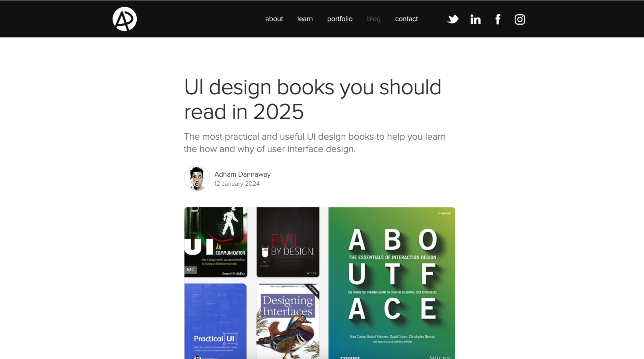Click the Practical UI book cover
644x359 pixels.
coord(215,321)
